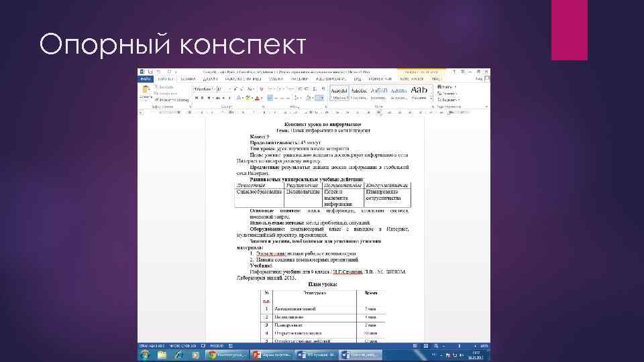
Task: Save document via quick access toolbar
Action: 150,72
